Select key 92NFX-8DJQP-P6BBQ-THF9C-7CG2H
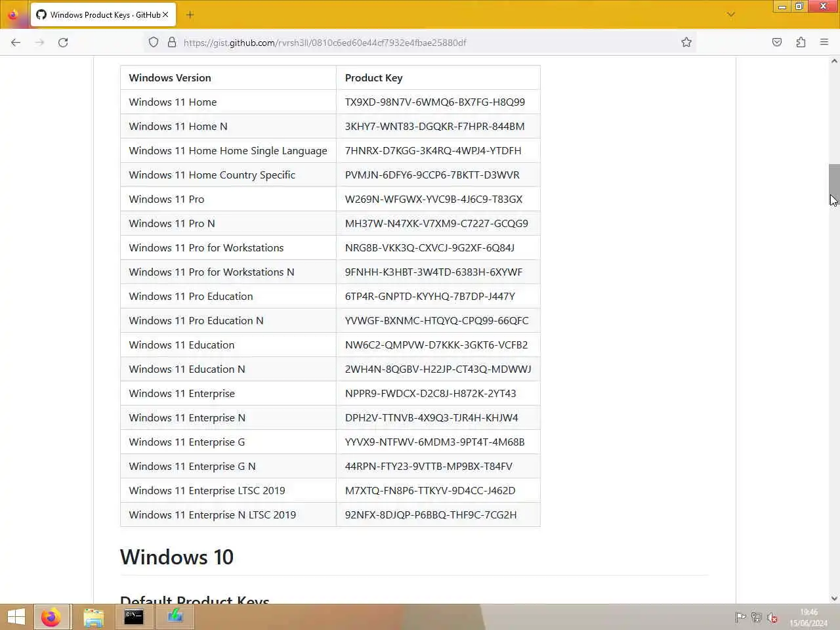Image resolution: width=840 pixels, height=630 pixels. click(x=430, y=514)
